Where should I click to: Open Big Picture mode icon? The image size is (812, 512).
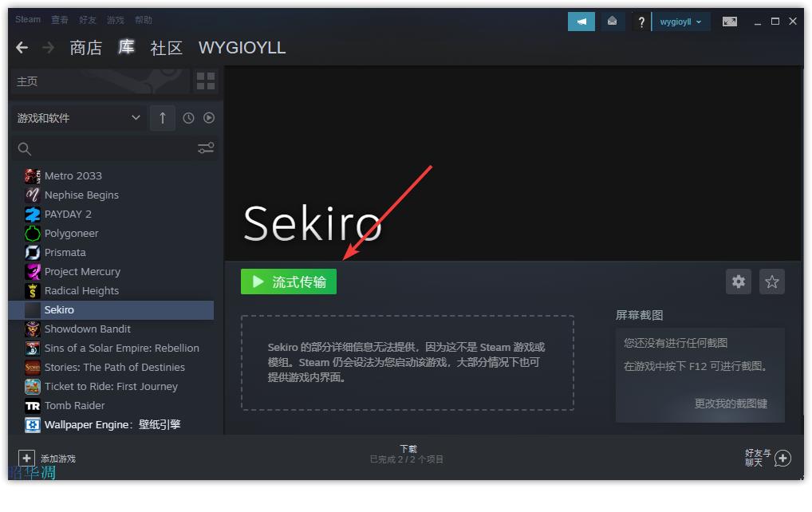pos(729,22)
